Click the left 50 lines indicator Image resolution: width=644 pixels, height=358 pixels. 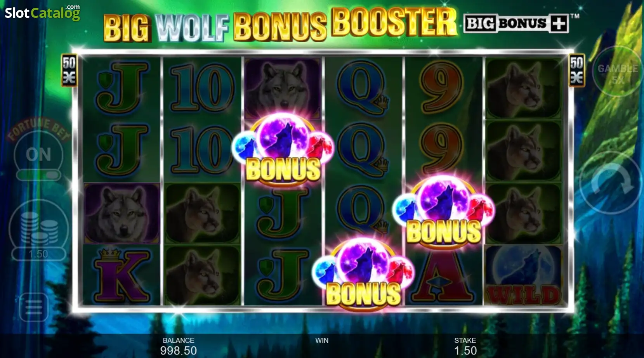[x=69, y=70]
